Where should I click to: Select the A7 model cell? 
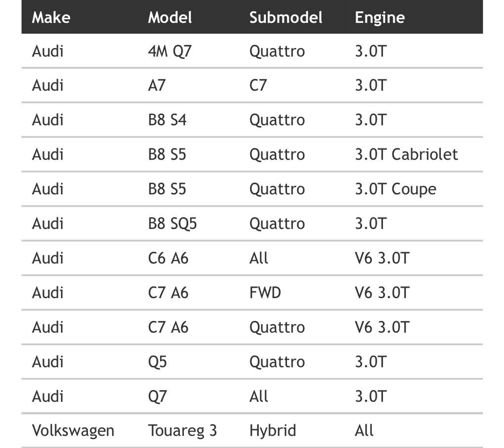click(157, 86)
